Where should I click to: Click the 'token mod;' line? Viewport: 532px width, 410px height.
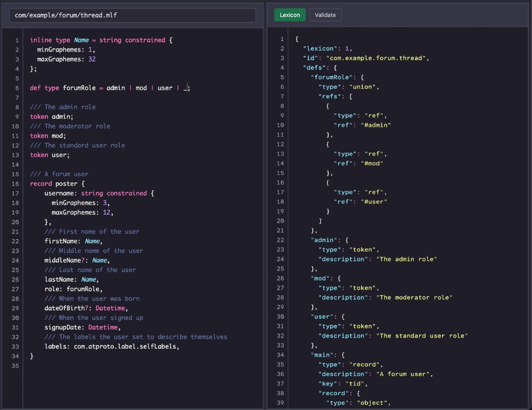[48, 136]
